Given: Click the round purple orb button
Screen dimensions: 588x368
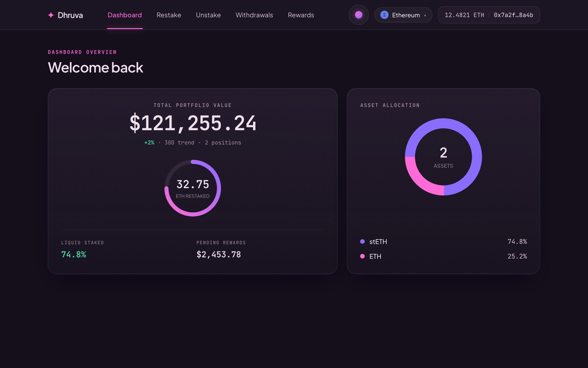Looking at the screenshot, I should pos(359,15).
